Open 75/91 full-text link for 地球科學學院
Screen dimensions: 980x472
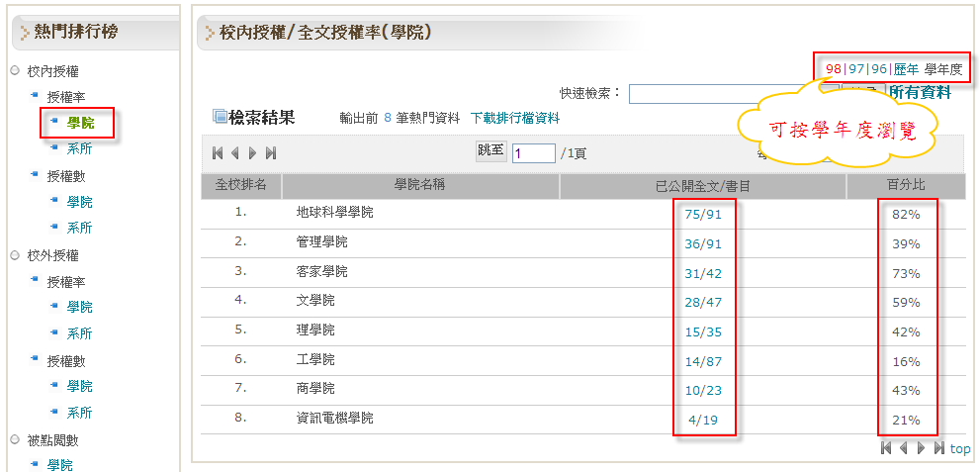pos(702,214)
